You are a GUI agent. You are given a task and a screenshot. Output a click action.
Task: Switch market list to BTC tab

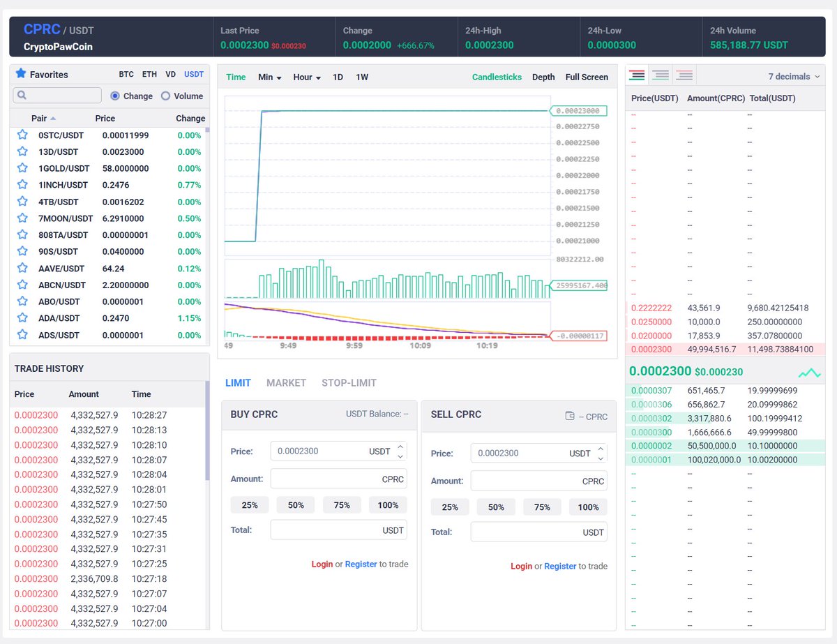[126, 75]
